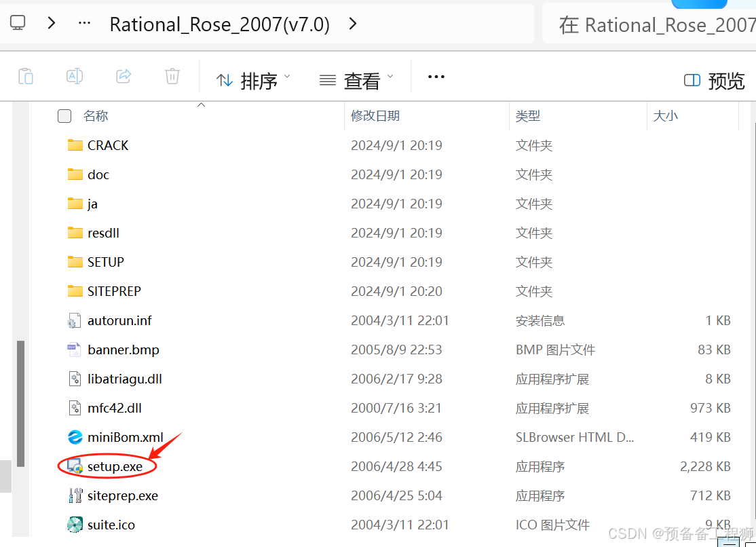Click the 安装信息 type cell
This screenshot has width=756, height=547.
540,321
